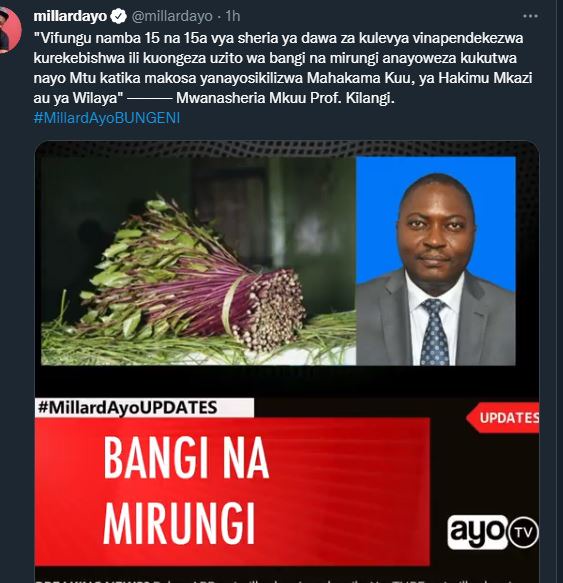Follow the #MillardAyoBUNGENI hashtag
Image resolution: width=563 pixels, height=583 pixels.
pyautogui.click(x=107, y=118)
